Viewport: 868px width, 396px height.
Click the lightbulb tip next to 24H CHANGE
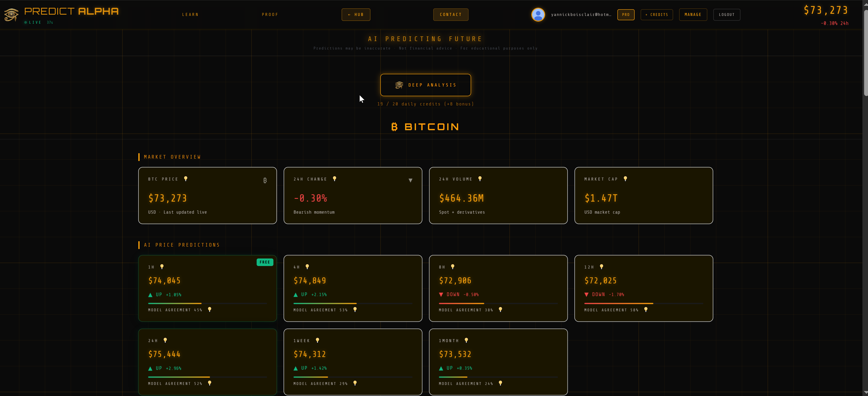click(x=335, y=179)
